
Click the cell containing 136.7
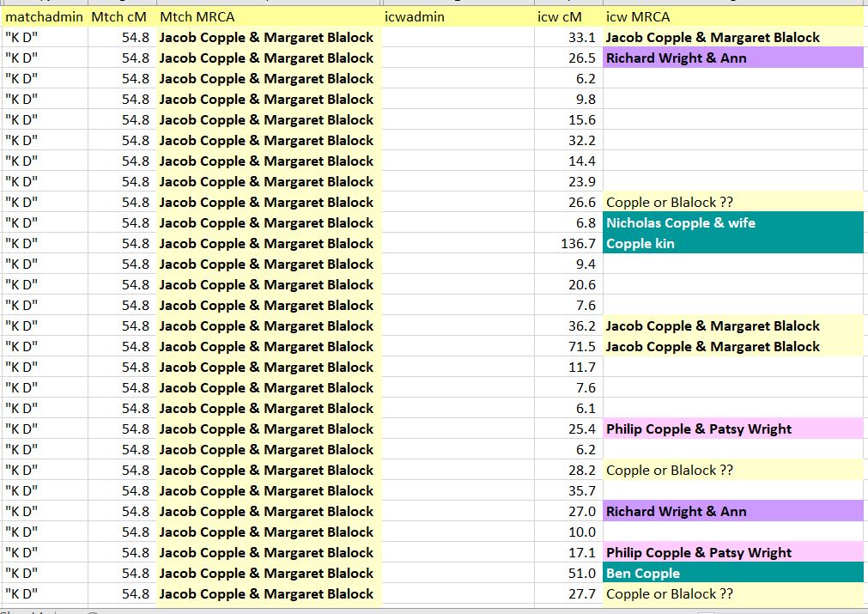[568, 244]
